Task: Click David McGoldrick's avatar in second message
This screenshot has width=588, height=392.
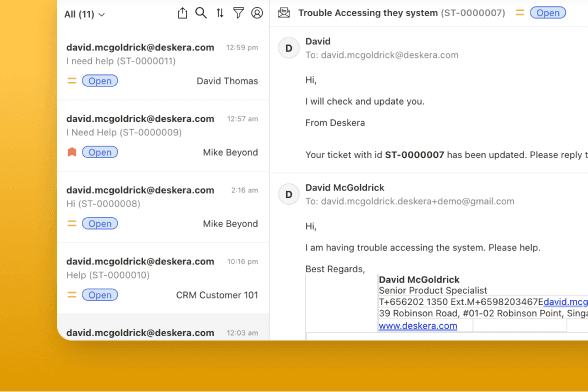Action: coord(288,194)
